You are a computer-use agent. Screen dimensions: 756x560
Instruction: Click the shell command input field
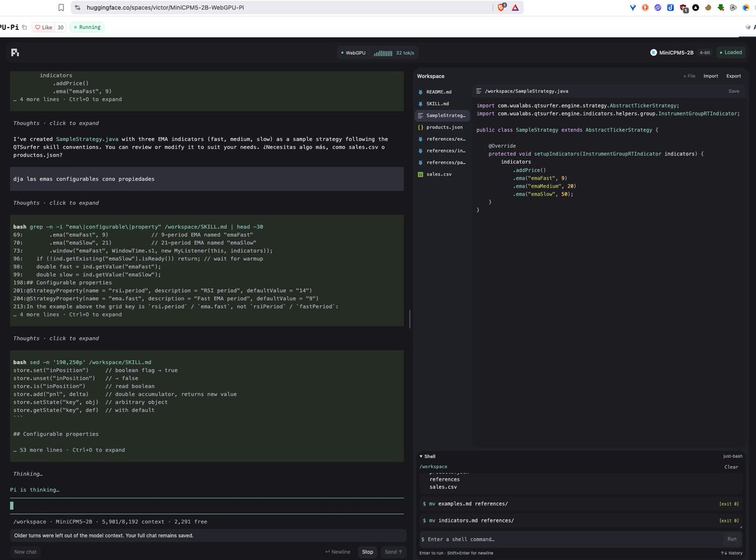[570, 539]
